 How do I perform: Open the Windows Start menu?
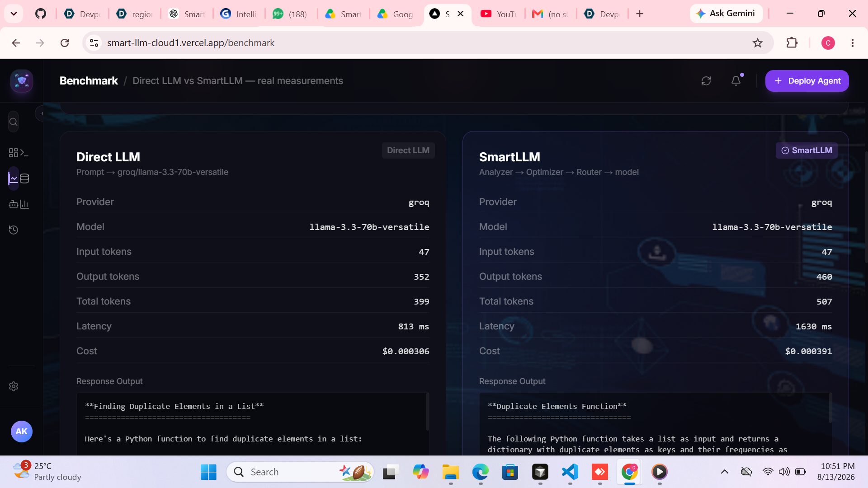click(x=208, y=472)
